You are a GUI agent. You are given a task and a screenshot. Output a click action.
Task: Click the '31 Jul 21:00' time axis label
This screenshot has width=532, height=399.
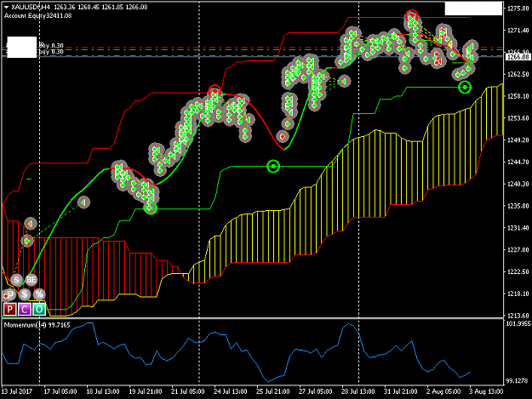coord(400,391)
